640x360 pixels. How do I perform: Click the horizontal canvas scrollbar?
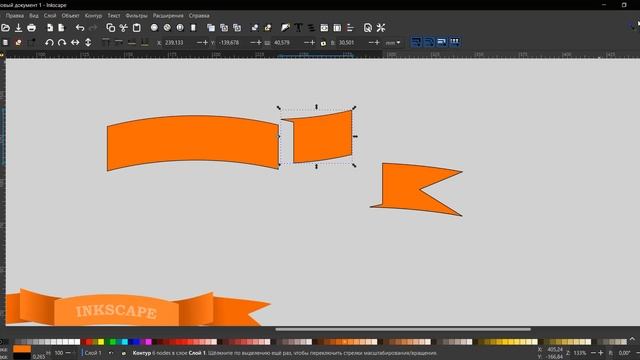tap(403, 329)
